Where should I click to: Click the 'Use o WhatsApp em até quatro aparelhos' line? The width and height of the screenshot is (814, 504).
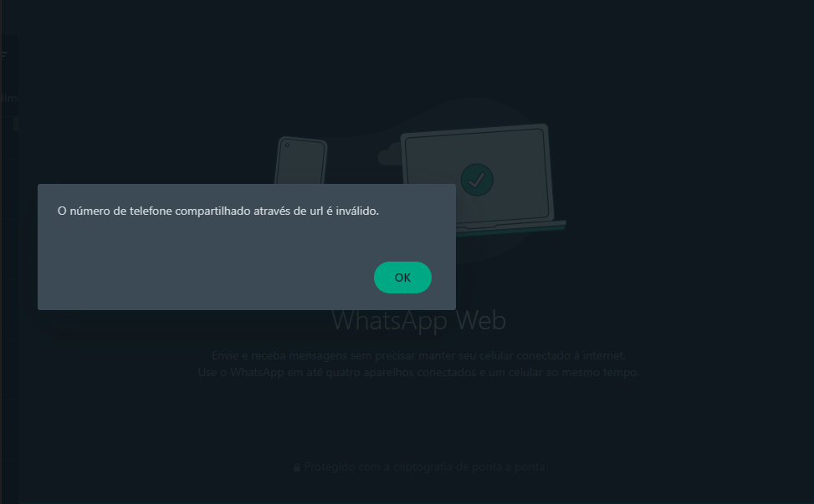pos(418,372)
